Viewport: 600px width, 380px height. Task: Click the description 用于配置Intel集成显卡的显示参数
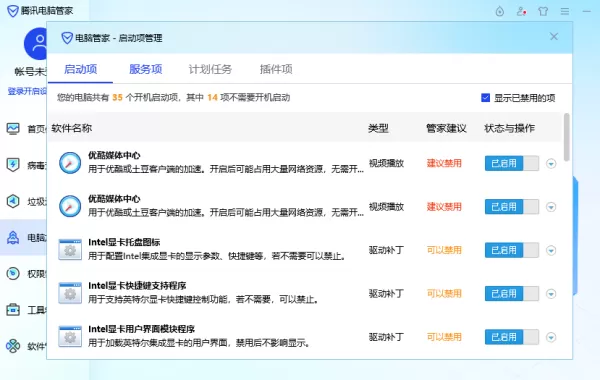(217, 256)
